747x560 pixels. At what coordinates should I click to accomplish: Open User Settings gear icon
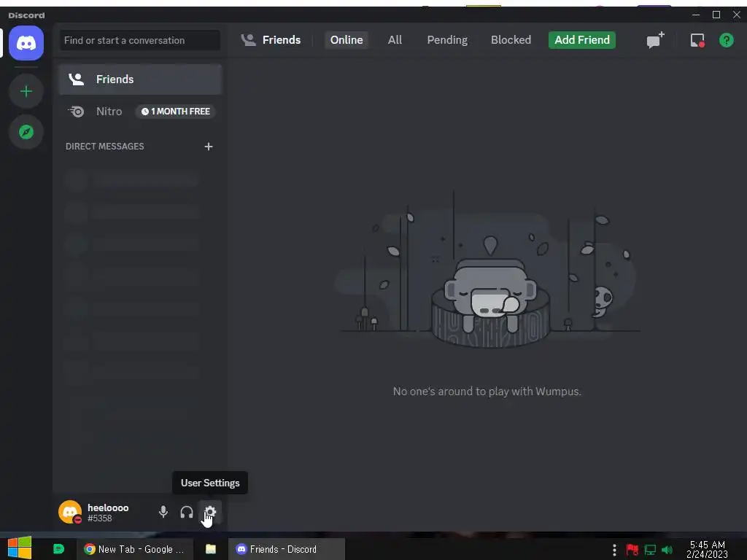[210, 512]
